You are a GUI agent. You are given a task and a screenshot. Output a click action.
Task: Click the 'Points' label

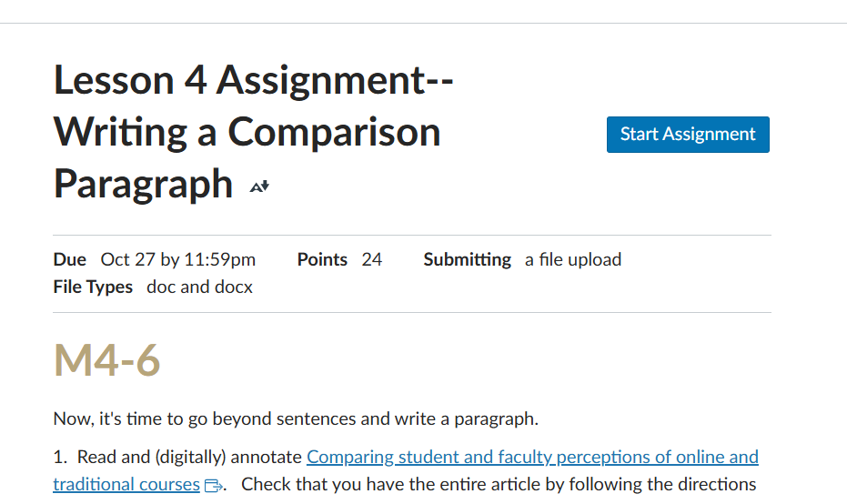[x=322, y=259]
